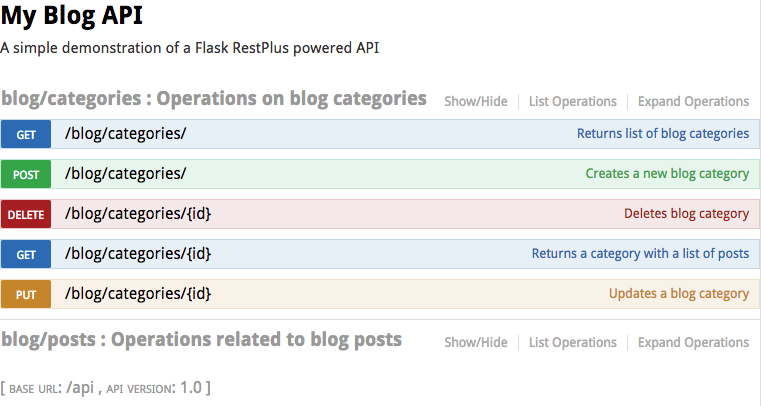Click 'Deletes blog category' description
761x406 pixels.
(686, 214)
